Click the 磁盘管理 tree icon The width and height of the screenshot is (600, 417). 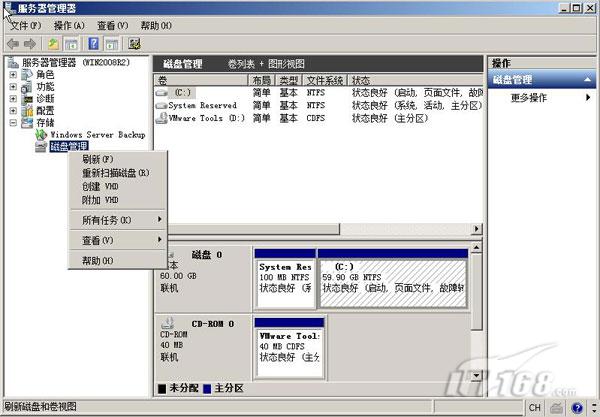[41, 147]
